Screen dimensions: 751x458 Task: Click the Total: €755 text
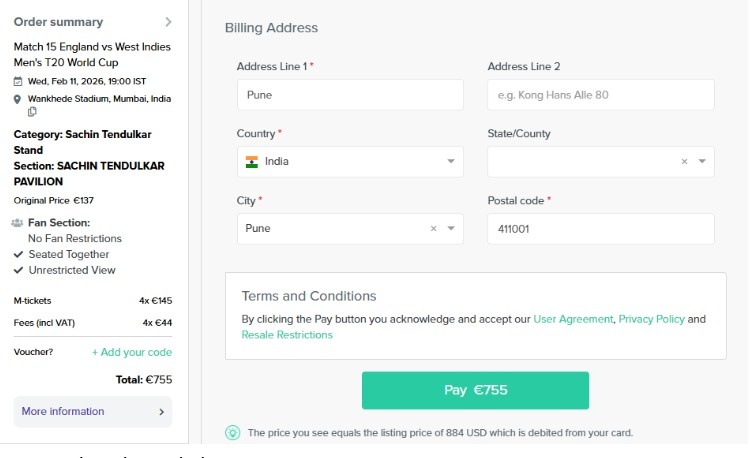(x=144, y=380)
